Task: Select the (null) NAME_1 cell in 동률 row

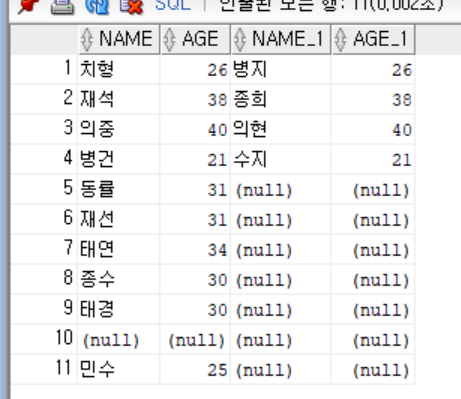Action: point(281,189)
